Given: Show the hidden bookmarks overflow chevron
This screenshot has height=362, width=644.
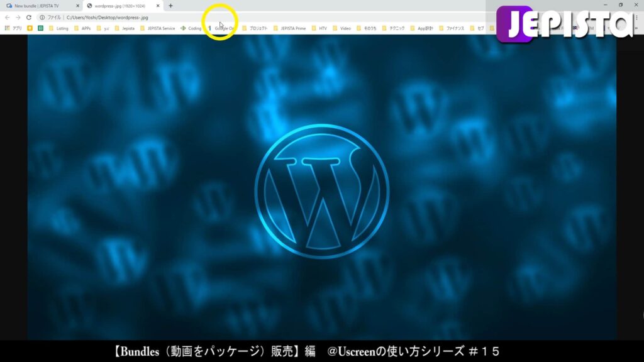Looking at the screenshot, I should pos(636,28).
